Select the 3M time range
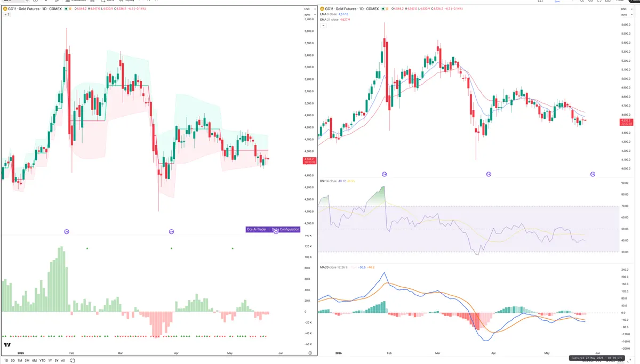This screenshot has width=640, height=364. [x=27, y=361]
